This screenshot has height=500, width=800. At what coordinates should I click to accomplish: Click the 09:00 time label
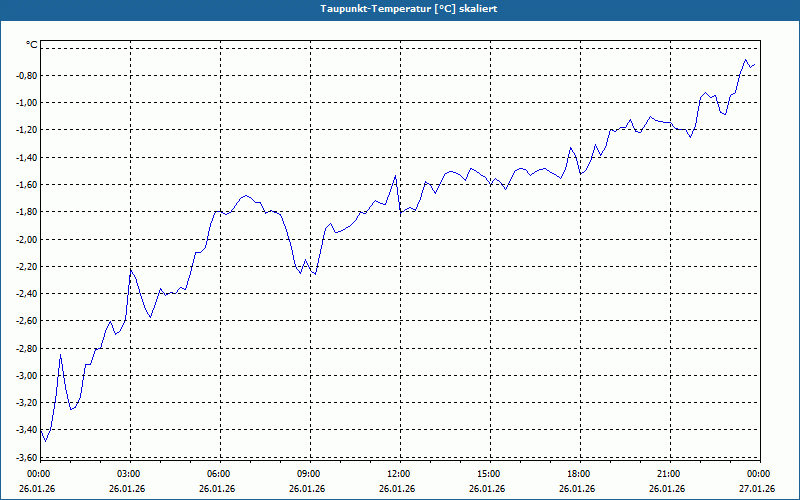309,474
